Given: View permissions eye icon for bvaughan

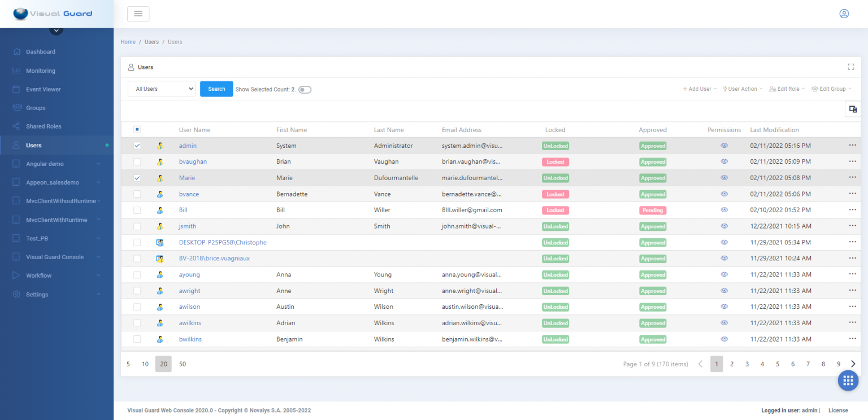Looking at the screenshot, I should [724, 161].
